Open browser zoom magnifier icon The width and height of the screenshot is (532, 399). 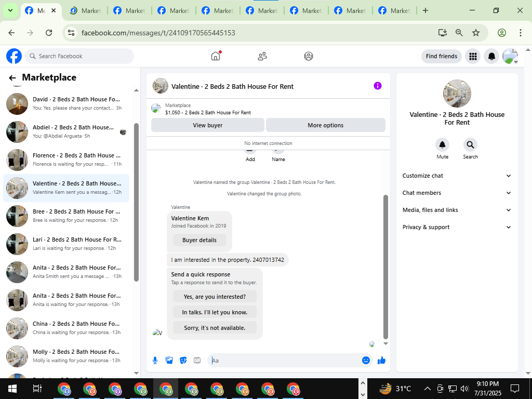(459, 33)
